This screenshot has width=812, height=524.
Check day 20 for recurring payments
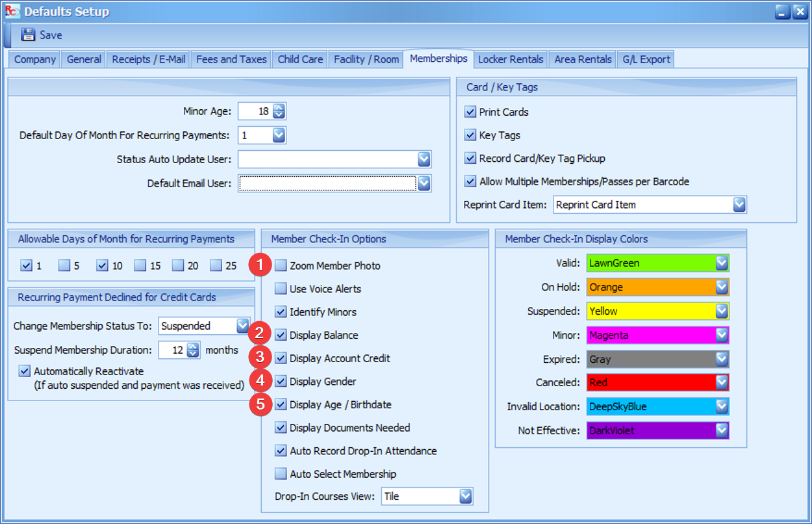click(x=177, y=265)
